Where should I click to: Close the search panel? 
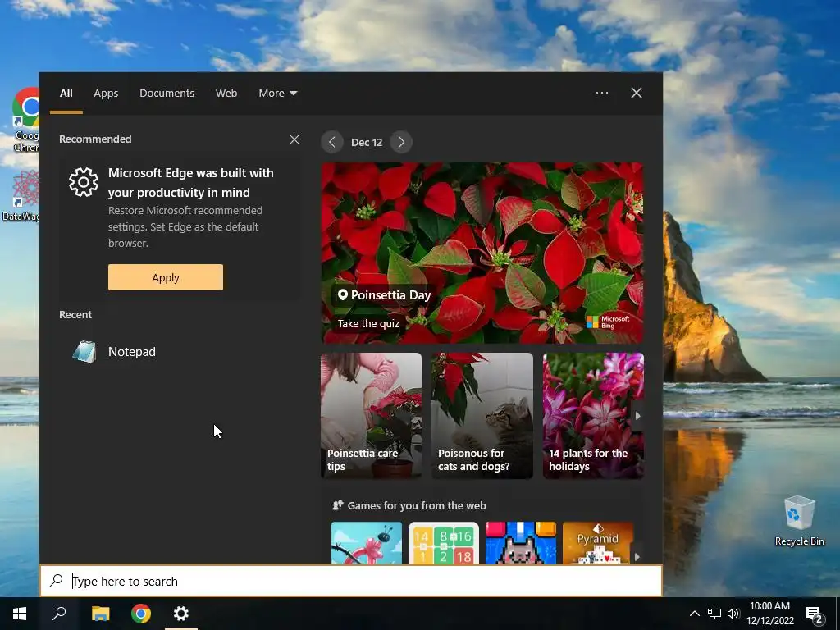(x=636, y=93)
